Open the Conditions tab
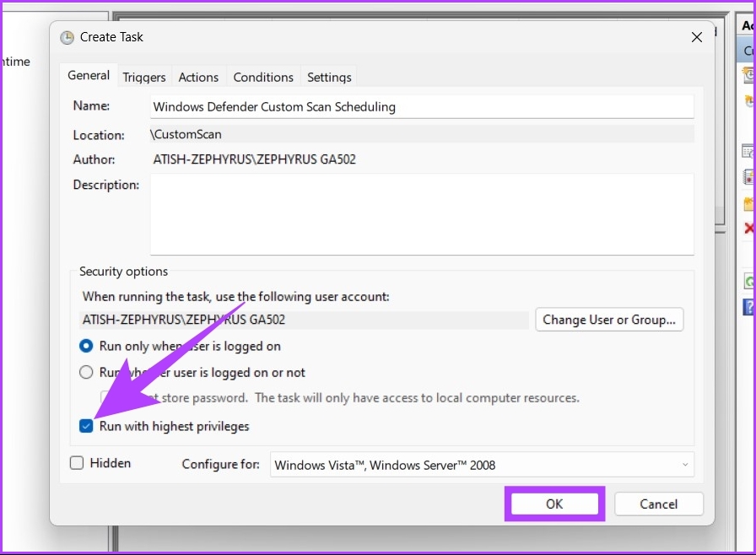Viewport: 756px width, 555px height. click(263, 77)
